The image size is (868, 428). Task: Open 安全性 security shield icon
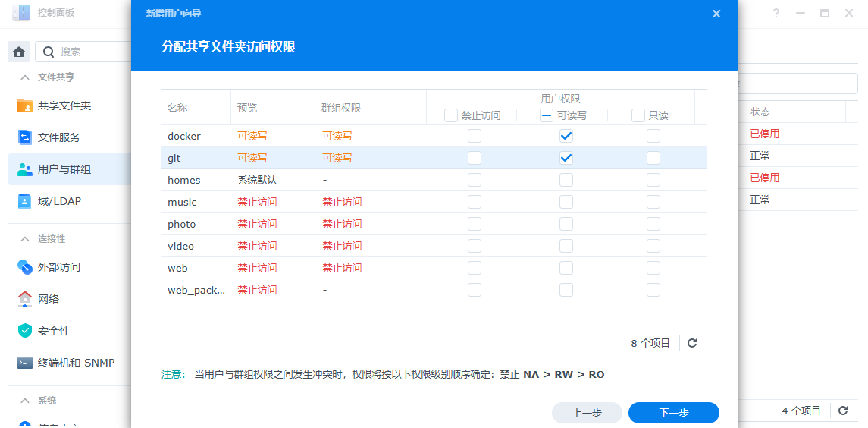click(x=25, y=331)
